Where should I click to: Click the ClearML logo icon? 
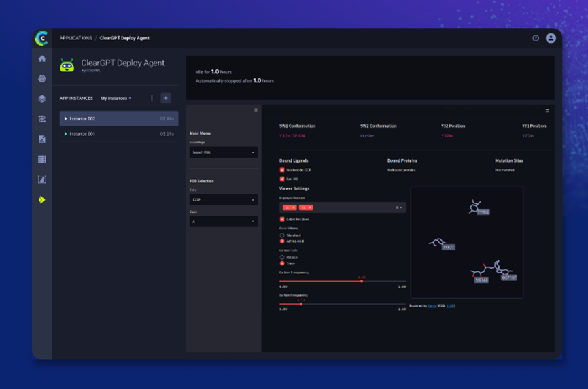[41, 38]
